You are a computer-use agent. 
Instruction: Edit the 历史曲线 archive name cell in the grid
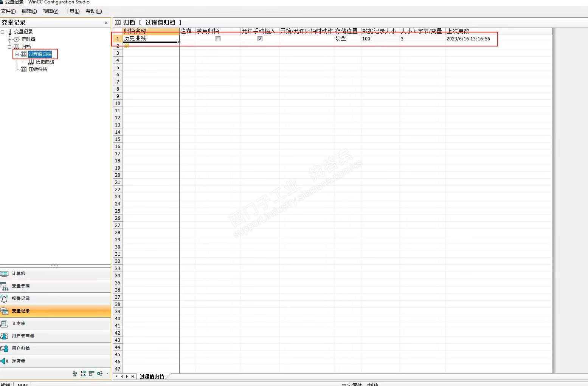pos(151,39)
